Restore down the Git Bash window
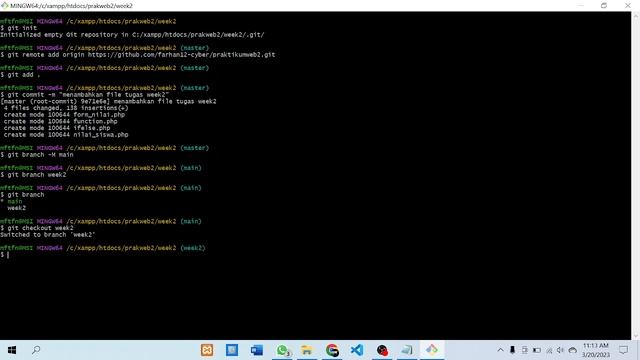 [604, 5]
